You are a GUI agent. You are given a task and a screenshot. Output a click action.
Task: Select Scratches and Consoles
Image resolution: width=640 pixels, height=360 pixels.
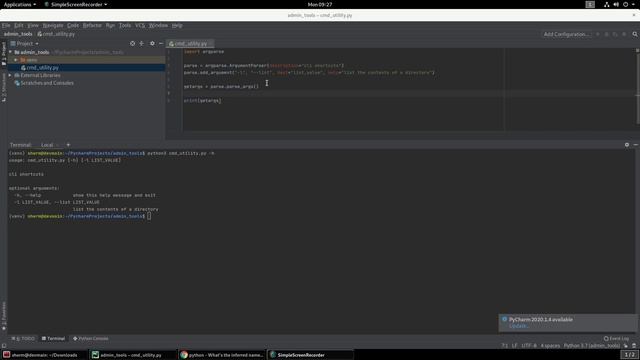(x=47, y=83)
